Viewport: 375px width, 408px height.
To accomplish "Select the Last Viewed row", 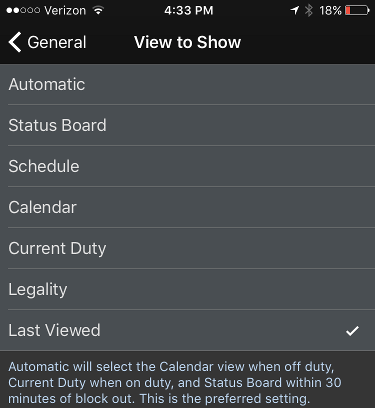I will point(187,330).
